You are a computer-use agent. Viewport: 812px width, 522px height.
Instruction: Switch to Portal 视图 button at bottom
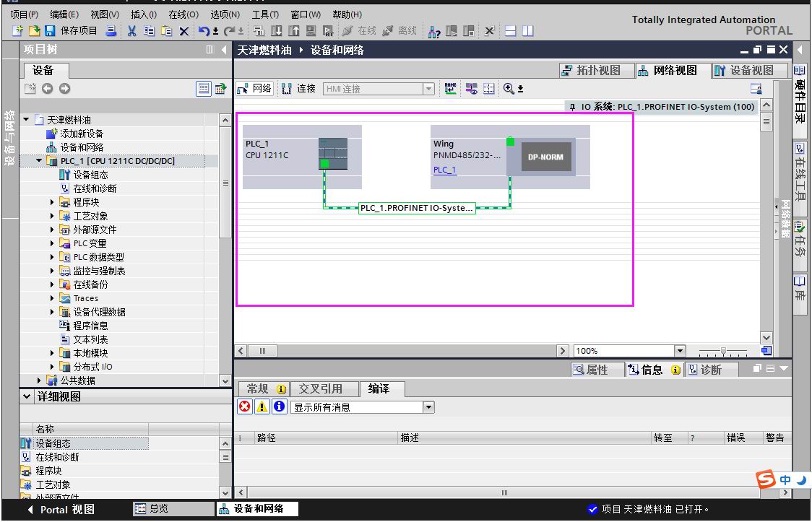point(61,509)
